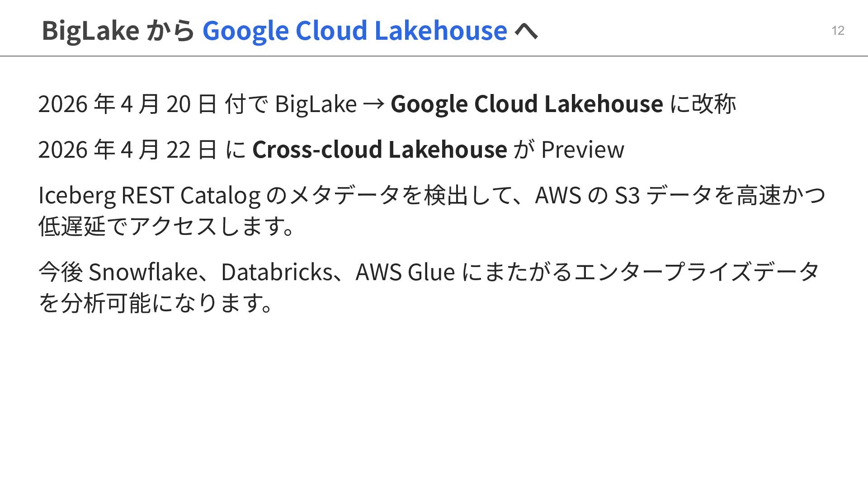Click the word Preview
The height and width of the screenshot is (488, 868).
pyautogui.click(x=582, y=149)
